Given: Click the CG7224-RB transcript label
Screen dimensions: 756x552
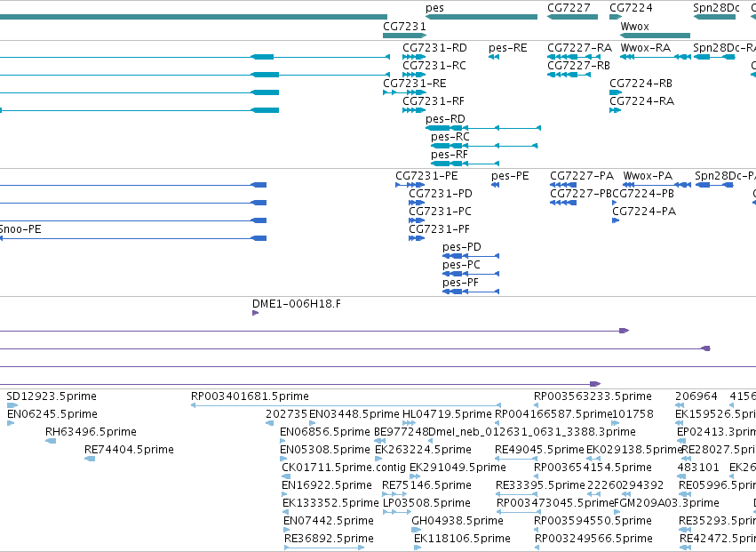Looking at the screenshot, I should [x=641, y=84].
